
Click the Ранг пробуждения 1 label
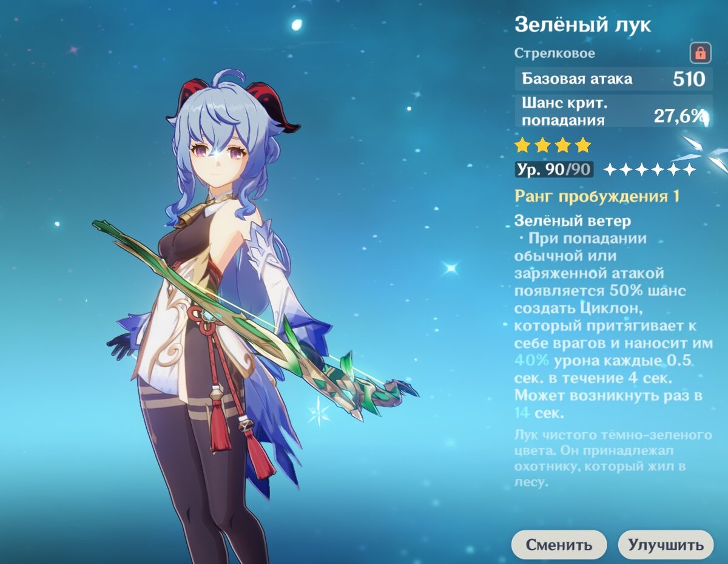coord(597,197)
